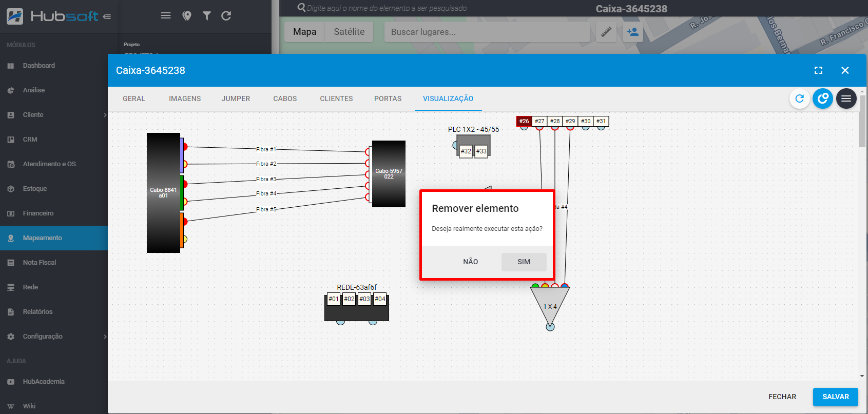Select port #28 box
The height and width of the screenshot is (414, 868).
(555, 121)
